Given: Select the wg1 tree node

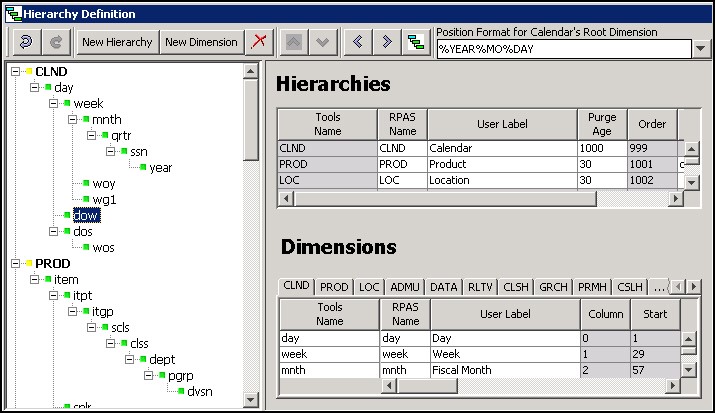Looking at the screenshot, I should pyautogui.click(x=104, y=200).
